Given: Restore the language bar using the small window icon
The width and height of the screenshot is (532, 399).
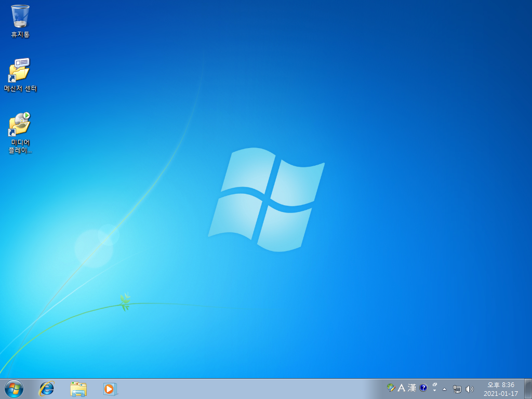Looking at the screenshot, I should [435, 385].
